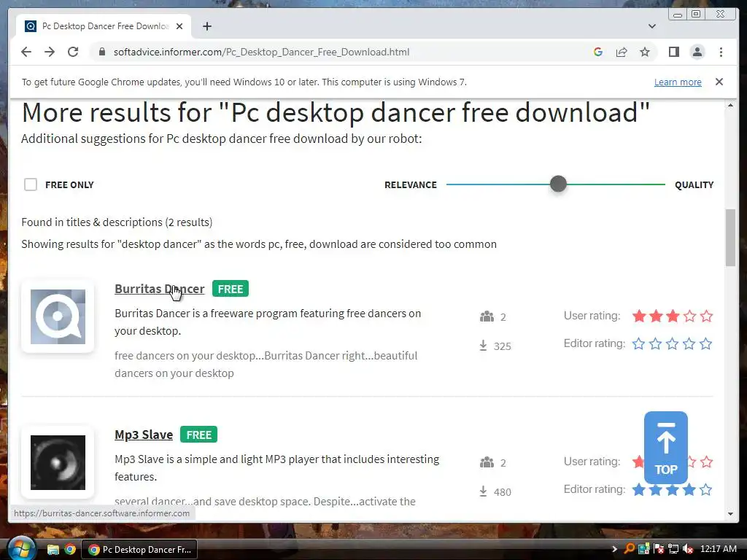Viewport: 747px width, 560px height.
Task: Open the Mp3 Slave link
Action: (x=144, y=435)
